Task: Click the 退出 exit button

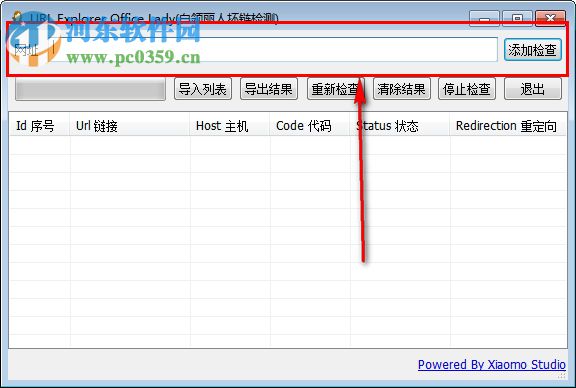Action: click(x=533, y=89)
